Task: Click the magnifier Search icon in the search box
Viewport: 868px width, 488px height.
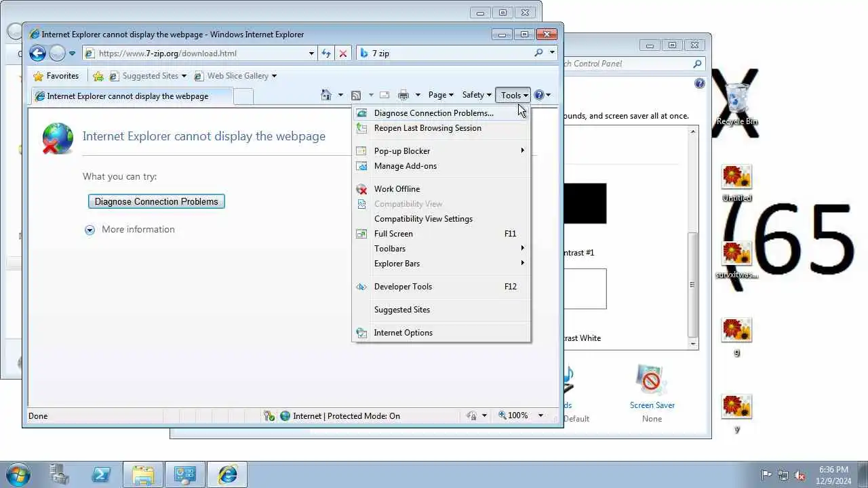Action: 539,53
